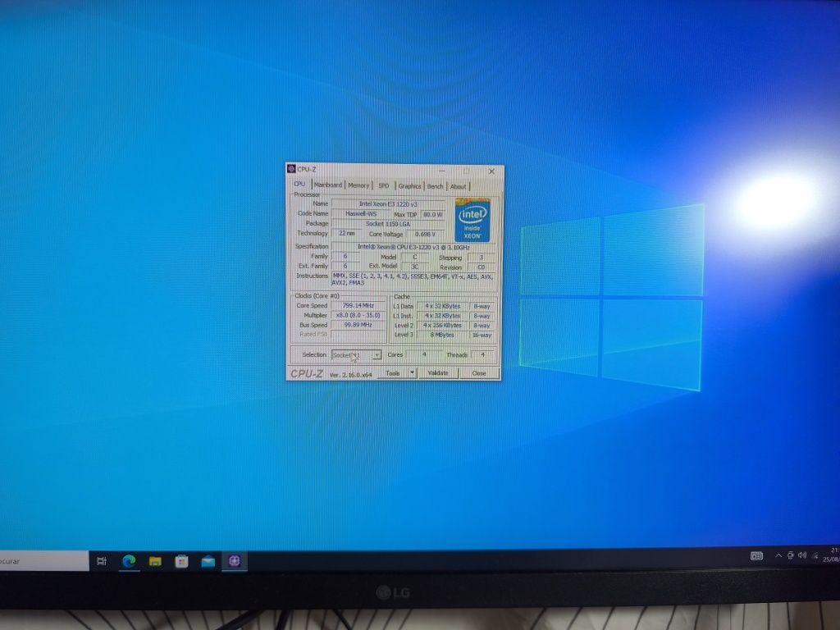The height and width of the screenshot is (630, 840).
Task: Click the Stepping value 3
Action: pos(481,257)
